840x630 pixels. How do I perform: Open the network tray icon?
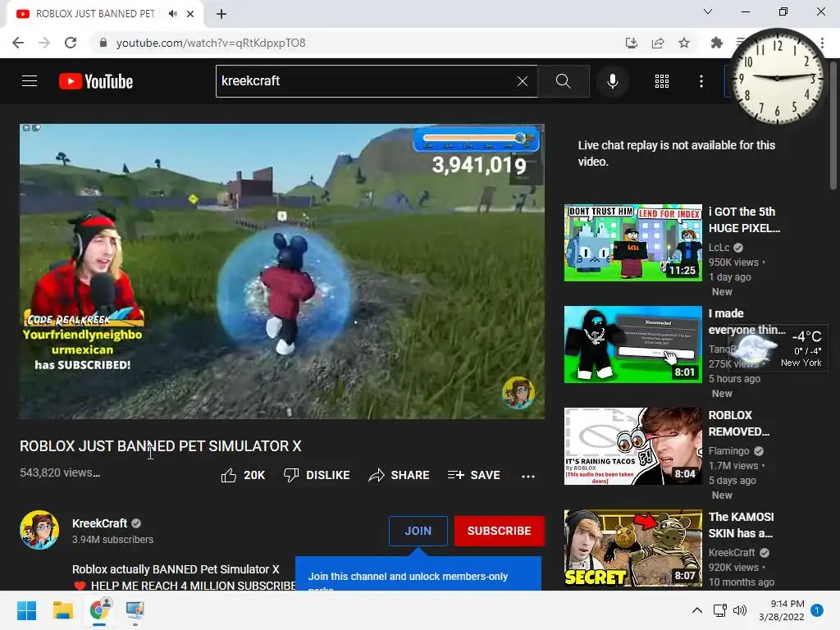click(x=719, y=610)
